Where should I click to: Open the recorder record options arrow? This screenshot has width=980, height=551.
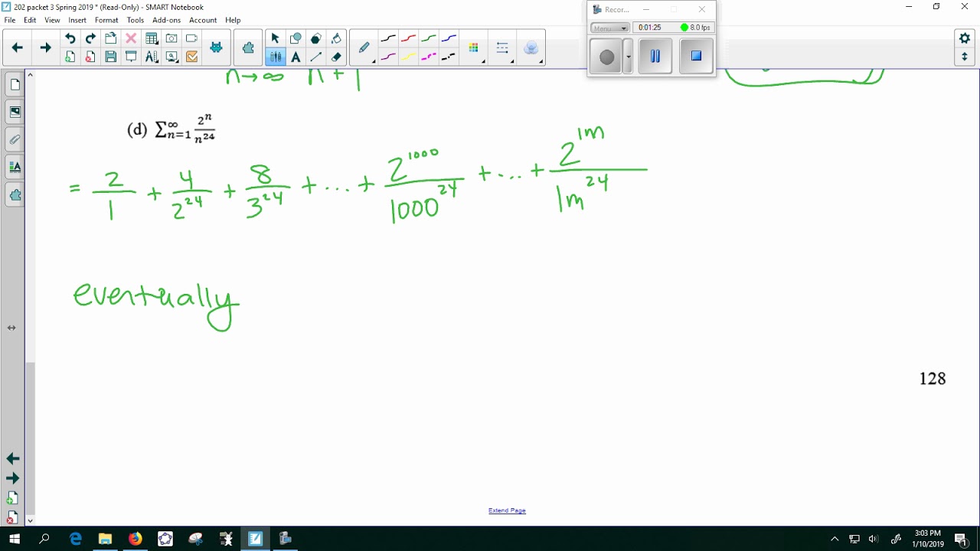coord(628,57)
